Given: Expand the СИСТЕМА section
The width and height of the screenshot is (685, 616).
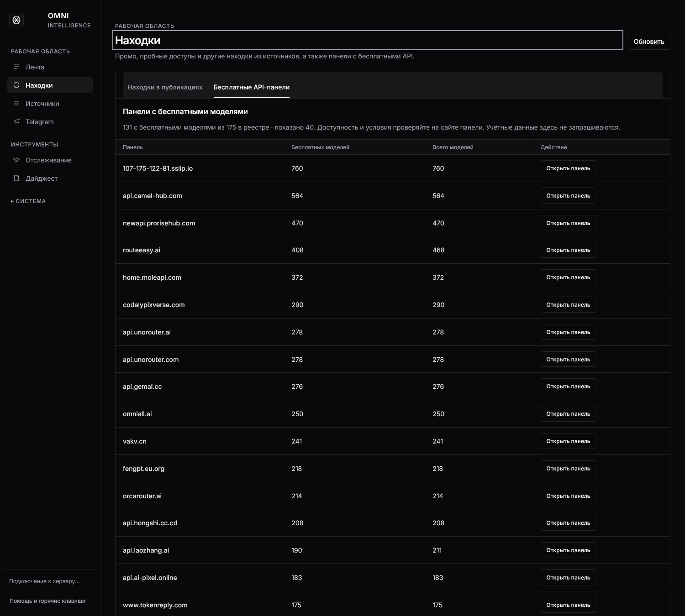Looking at the screenshot, I should 28,201.
